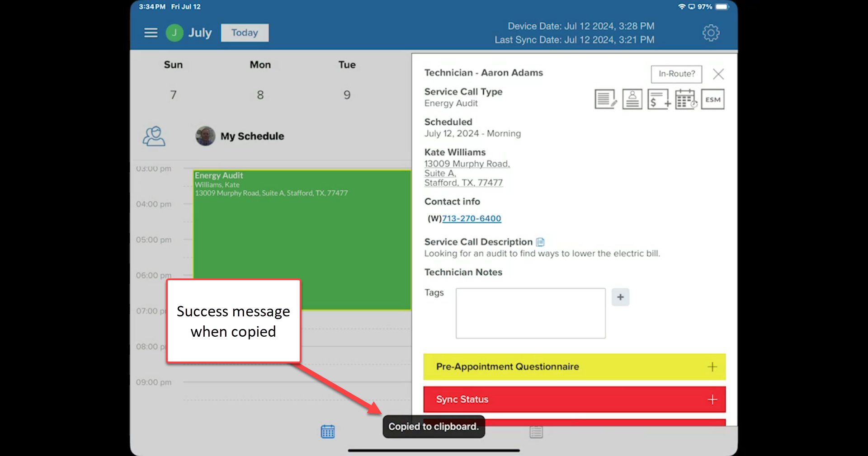The height and width of the screenshot is (456, 868).
Task: Open the July month selector
Action: coord(200,33)
